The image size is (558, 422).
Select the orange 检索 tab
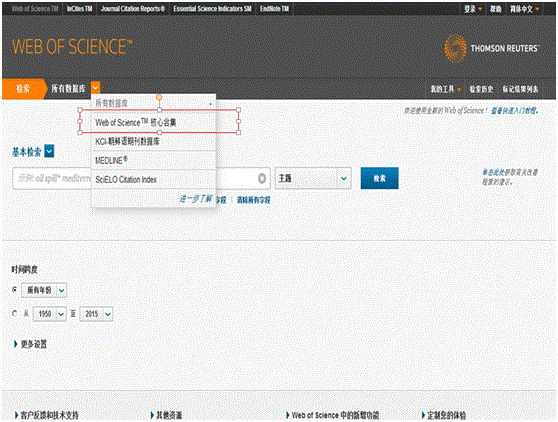point(23,88)
